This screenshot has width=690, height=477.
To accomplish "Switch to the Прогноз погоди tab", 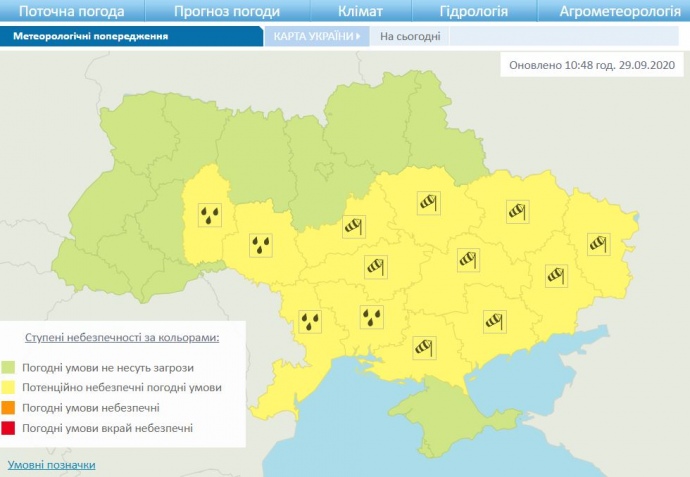I will coord(226,11).
